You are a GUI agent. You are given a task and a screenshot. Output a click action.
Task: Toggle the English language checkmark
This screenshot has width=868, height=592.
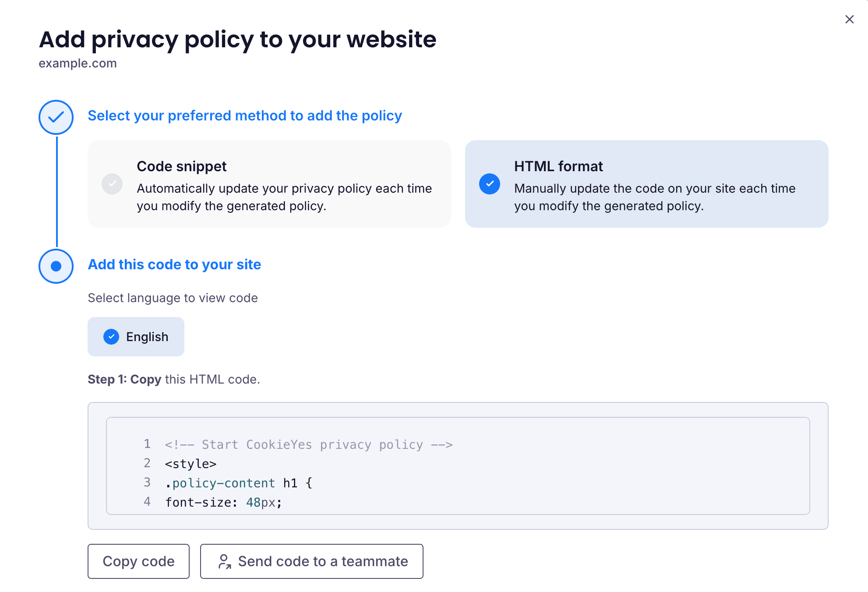(x=111, y=337)
